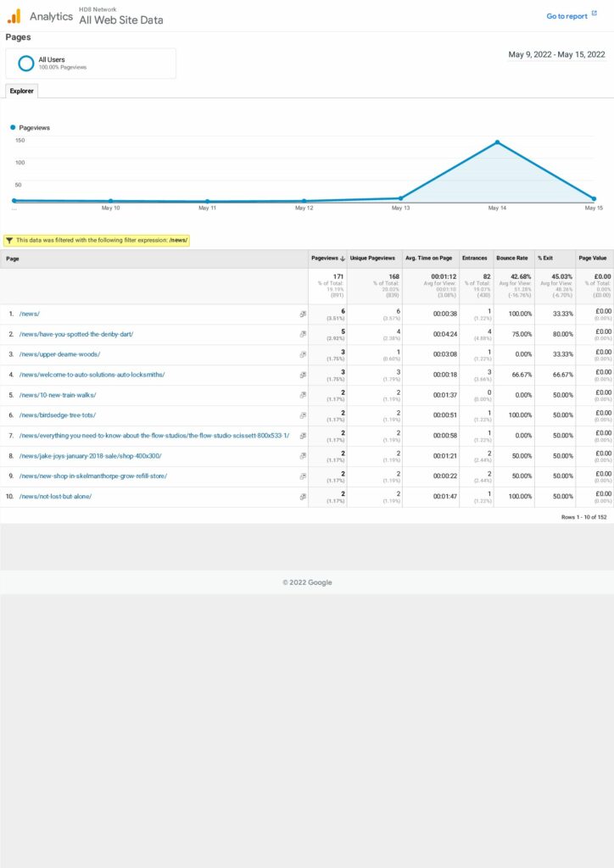This screenshot has width=614, height=868.
Task: Click open-page icon for have-you-spotted-the-denby-dart row
Action: coord(303,334)
